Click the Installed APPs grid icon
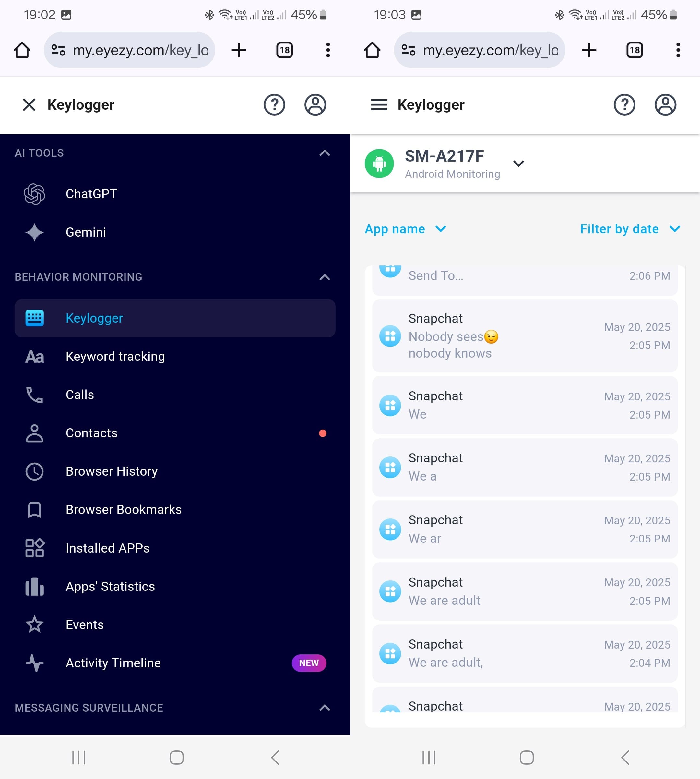This screenshot has height=779, width=700. click(34, 548)
